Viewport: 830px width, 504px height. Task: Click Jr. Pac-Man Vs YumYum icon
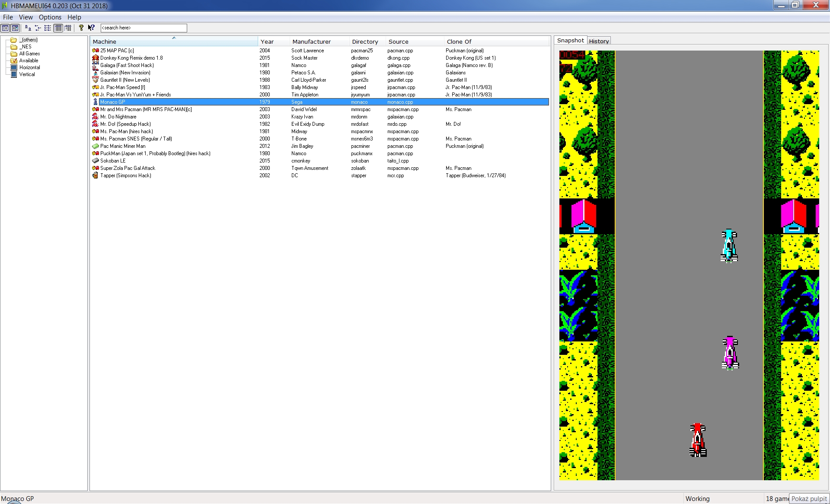96,95
